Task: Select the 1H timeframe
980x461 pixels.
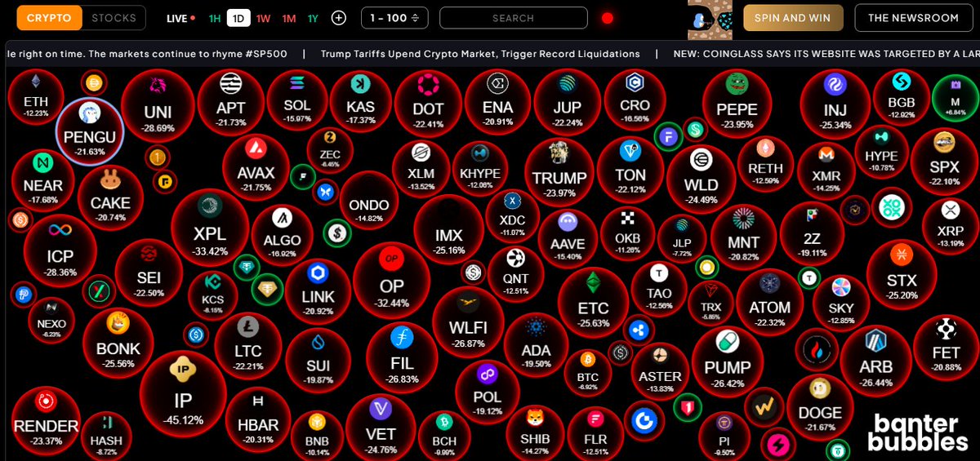Action: point(215,18)
